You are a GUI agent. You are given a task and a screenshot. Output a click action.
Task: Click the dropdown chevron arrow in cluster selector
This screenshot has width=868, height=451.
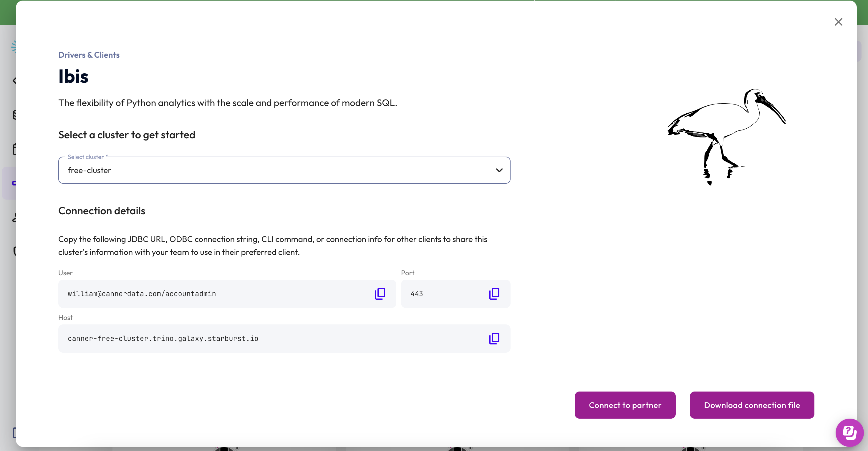coord(499,170)
